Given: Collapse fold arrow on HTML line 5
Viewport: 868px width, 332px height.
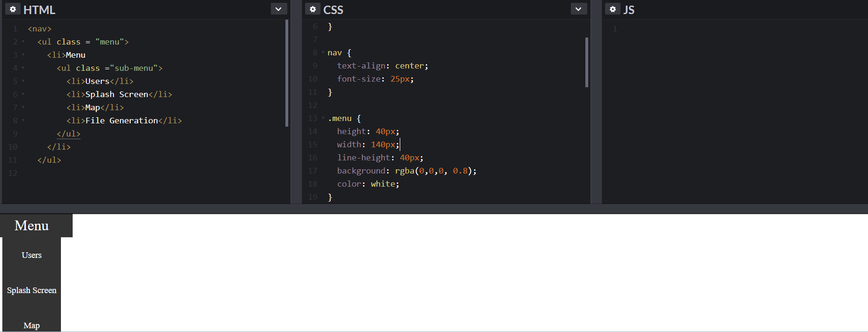Looking at the screenshot, I should coord(23,81).
